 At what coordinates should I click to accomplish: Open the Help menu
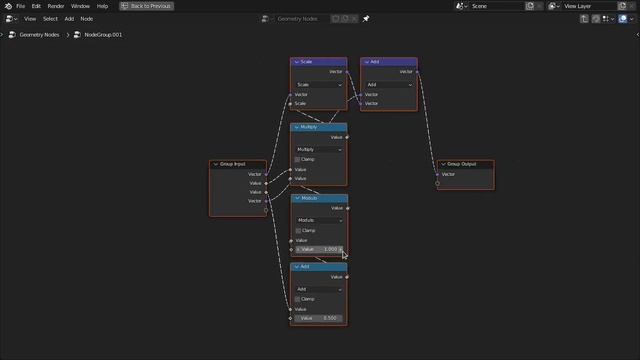pos(102,6)
